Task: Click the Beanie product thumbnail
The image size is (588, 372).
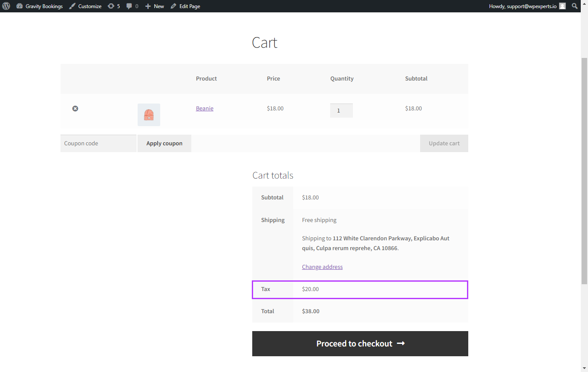Action: [x=149, y=115]
